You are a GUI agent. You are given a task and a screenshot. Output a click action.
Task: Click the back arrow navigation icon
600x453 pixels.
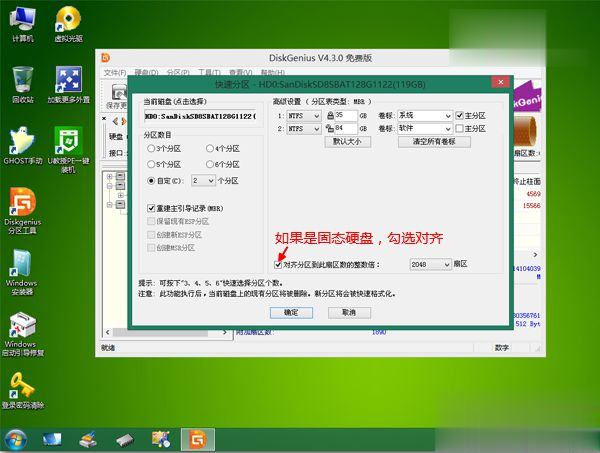(x=115, y=121)
